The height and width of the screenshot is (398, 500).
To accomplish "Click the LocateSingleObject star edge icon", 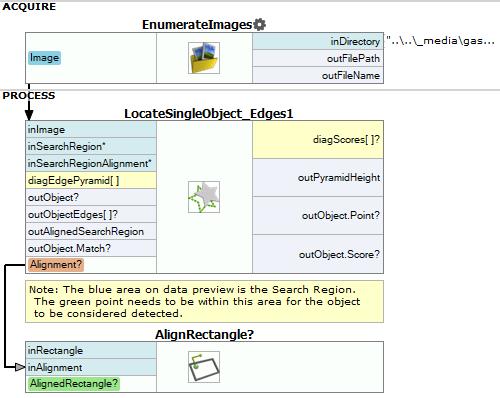I will (x=204, y=197).
